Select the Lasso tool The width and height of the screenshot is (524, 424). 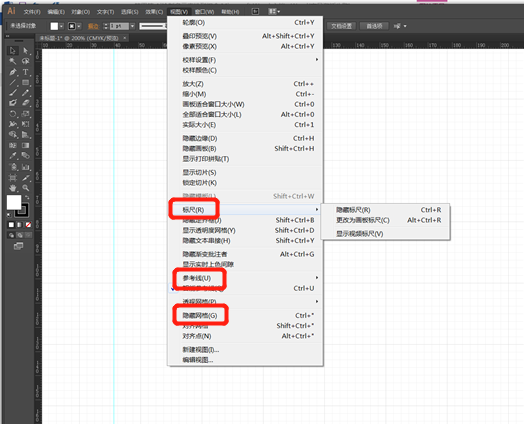coord(25,61)
